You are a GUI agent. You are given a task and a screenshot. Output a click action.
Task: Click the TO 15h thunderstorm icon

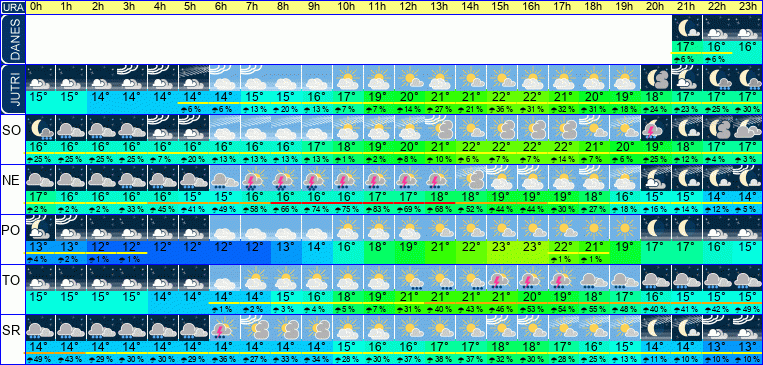pos(502,278)
